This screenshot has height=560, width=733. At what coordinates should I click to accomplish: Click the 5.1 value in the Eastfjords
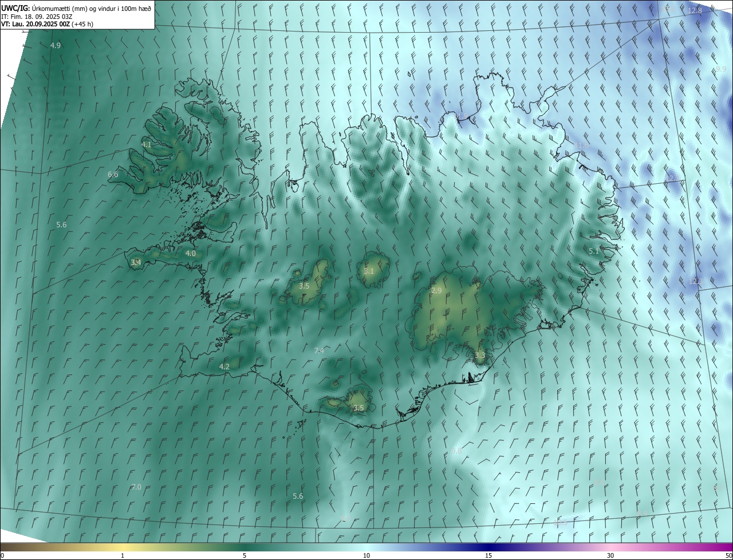(594, 251)
